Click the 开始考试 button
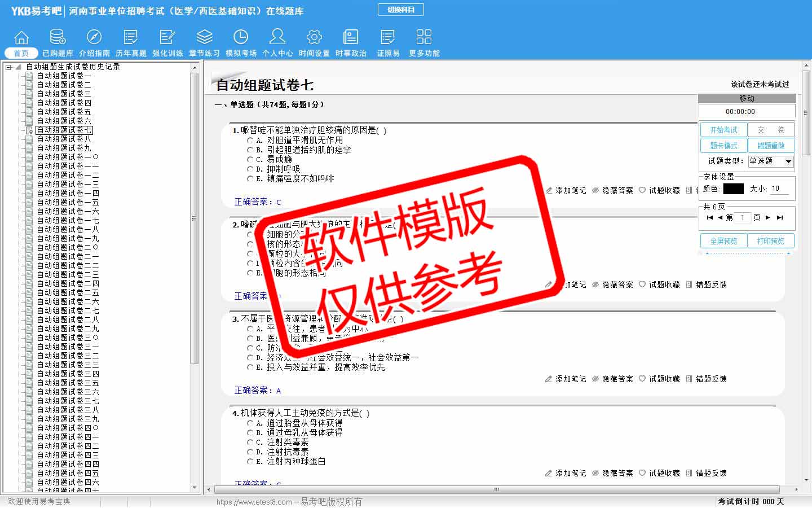The image size is (812, 508). point(723,130)
